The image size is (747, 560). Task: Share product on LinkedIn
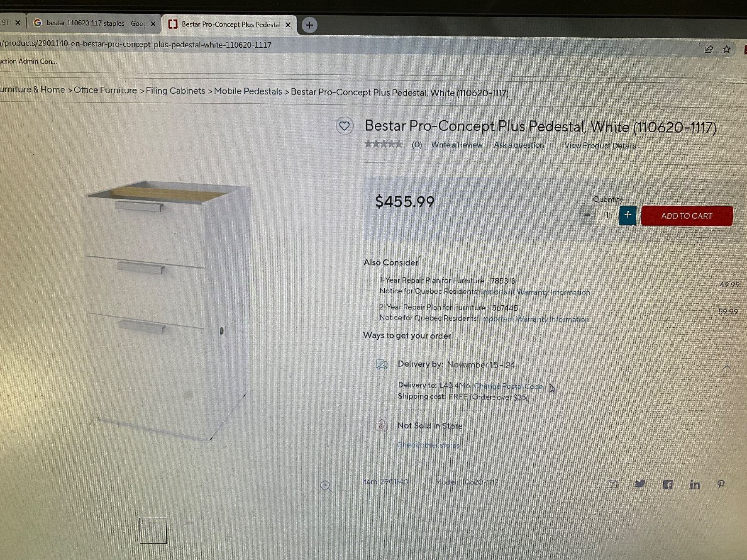(x=695, y=485)
